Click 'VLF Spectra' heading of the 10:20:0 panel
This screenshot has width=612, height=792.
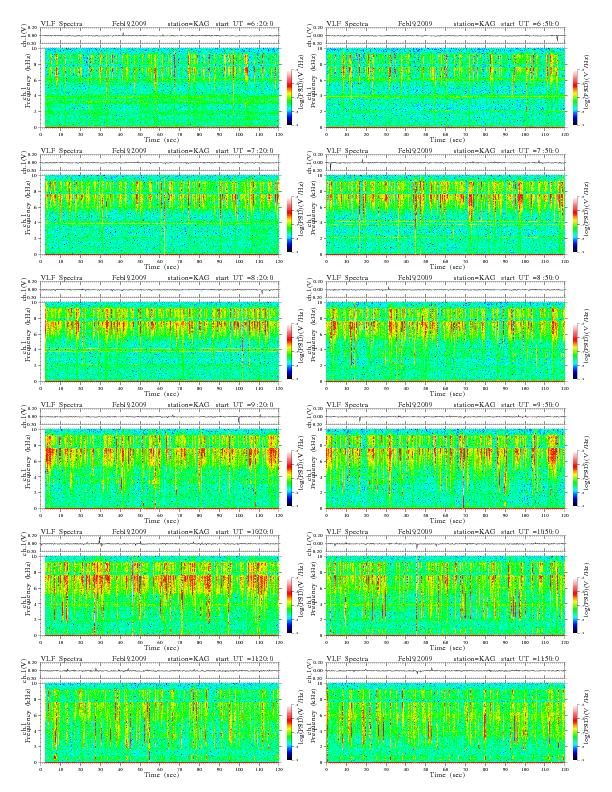click(61, 531)
